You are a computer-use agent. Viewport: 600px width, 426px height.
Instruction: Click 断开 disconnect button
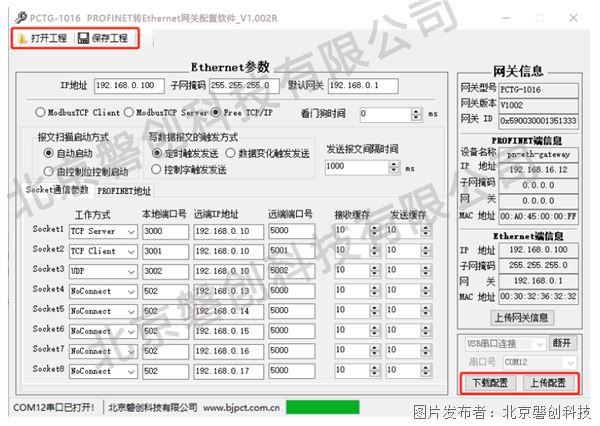pyautogui.click(x=562, y=343)
